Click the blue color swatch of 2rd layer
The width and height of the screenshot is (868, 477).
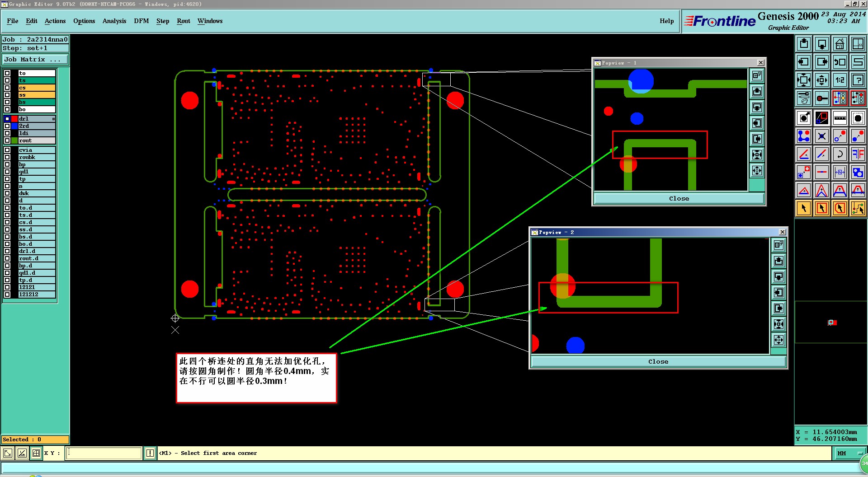pos(14,126)
